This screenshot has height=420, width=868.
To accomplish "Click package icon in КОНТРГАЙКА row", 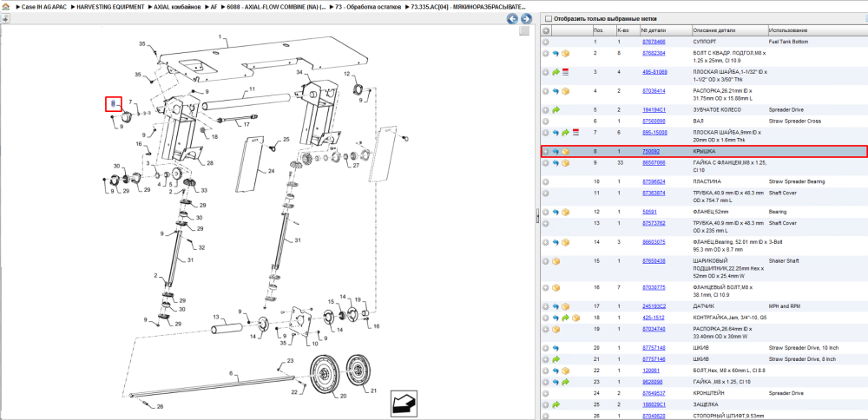I will [575, 318].
